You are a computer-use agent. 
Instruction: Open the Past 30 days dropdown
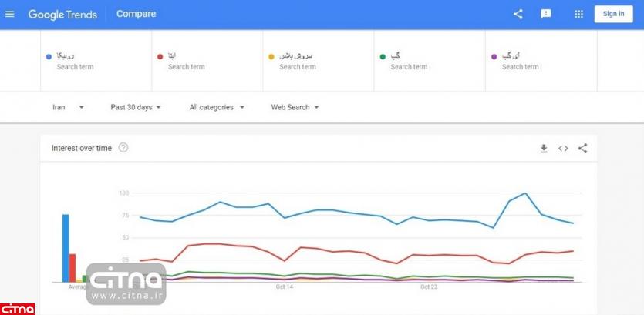[x=136, y=107]
